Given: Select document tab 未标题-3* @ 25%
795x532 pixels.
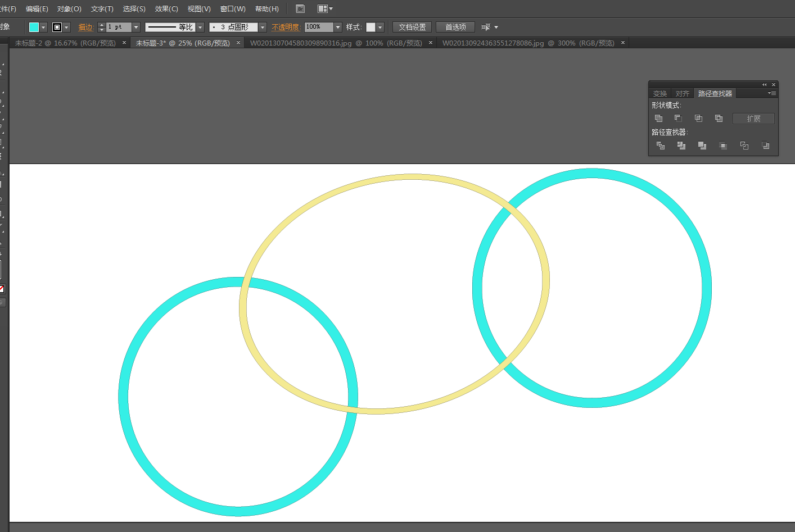Looking at the screenshot, I should [x=183, y=43].
